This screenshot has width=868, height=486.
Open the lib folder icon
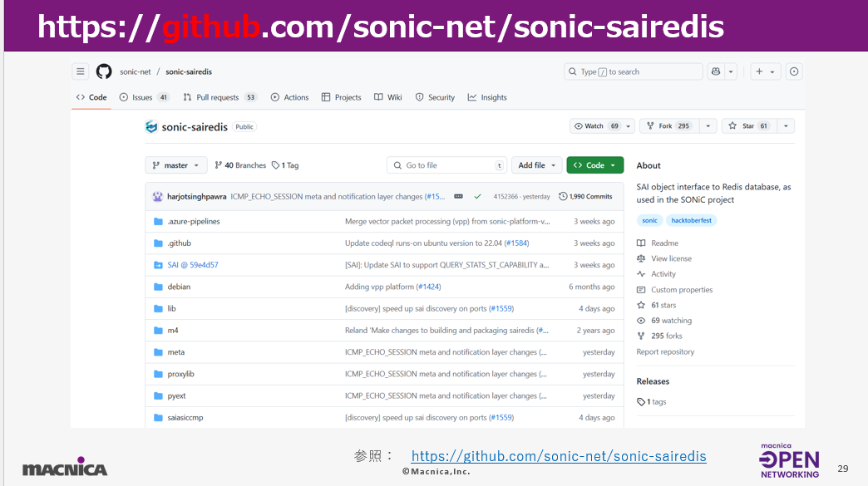158,308
